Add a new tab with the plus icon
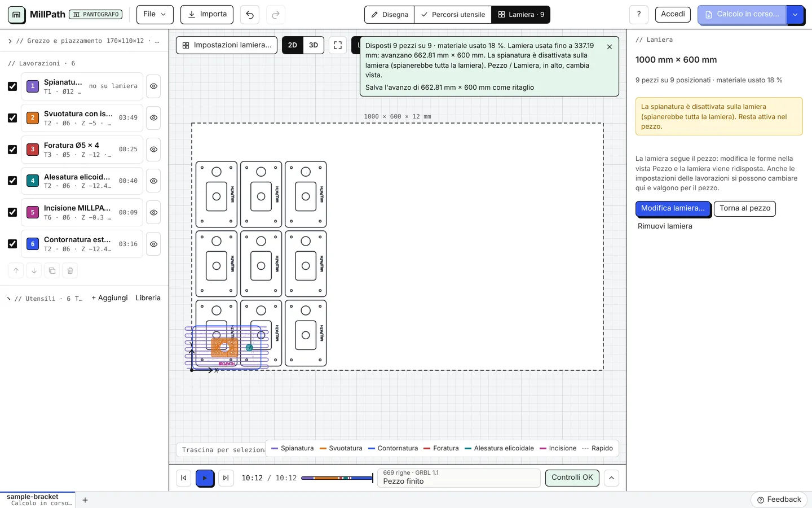Screen dimensions: 812x508 tap(85, 500)
